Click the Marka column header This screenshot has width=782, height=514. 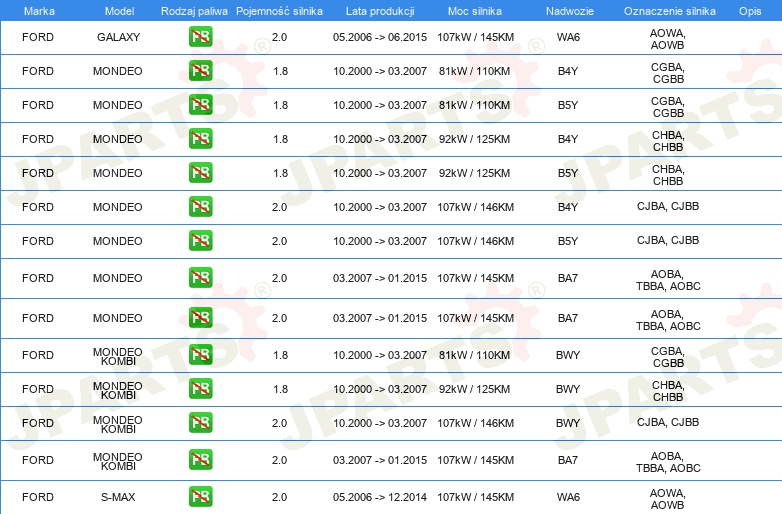click(x=39, y=11)
